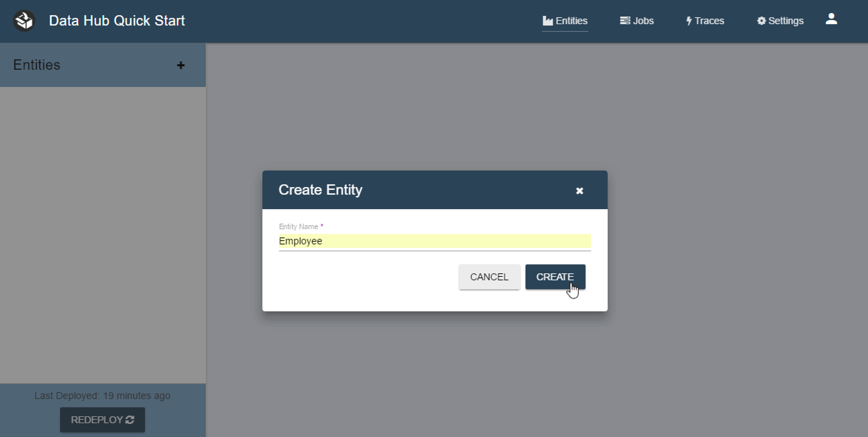Click the CANCEL button

point(488,277)
